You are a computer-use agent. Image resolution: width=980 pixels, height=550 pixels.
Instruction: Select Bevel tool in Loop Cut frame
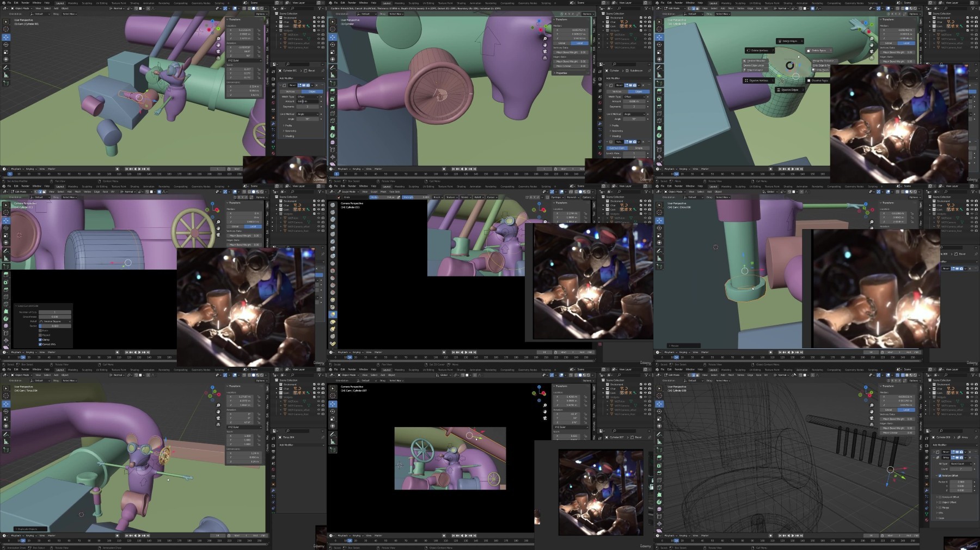click(6, 289)
